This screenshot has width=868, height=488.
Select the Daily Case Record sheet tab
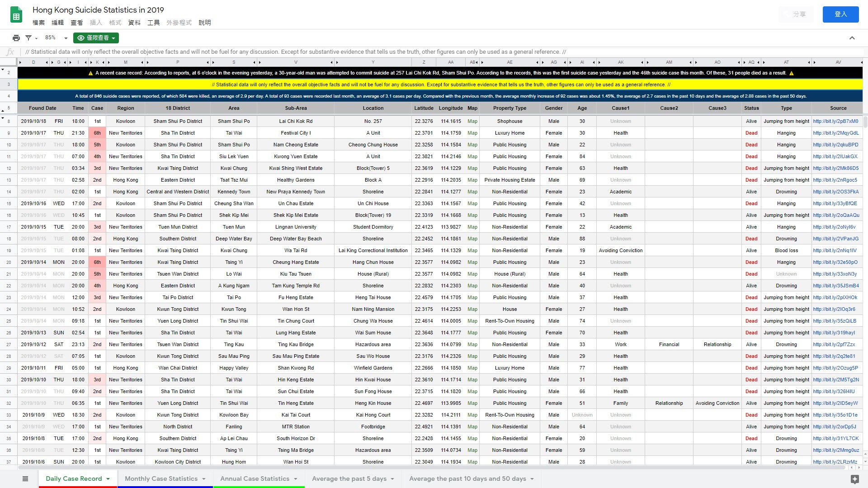tap(74, 479)
